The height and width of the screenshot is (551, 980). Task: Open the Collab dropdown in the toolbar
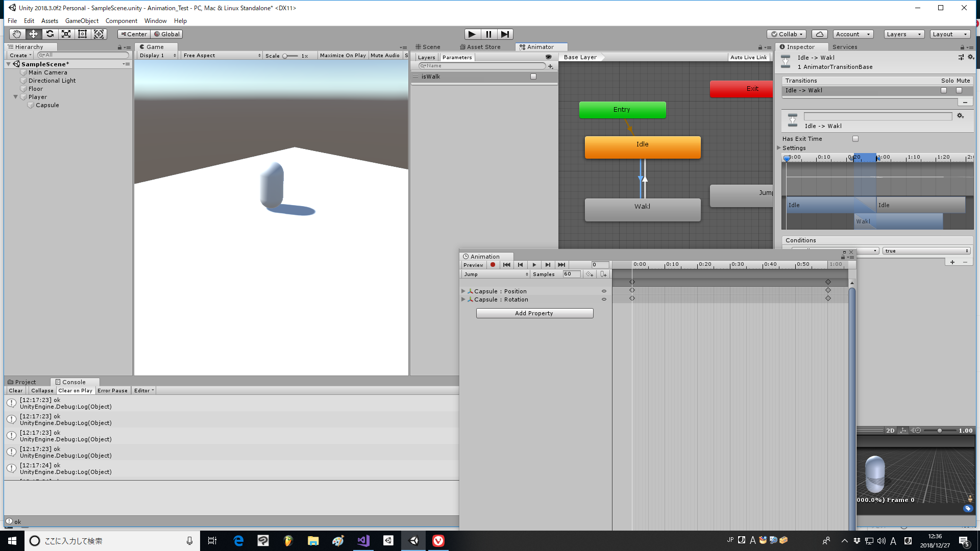pos(786,34)
